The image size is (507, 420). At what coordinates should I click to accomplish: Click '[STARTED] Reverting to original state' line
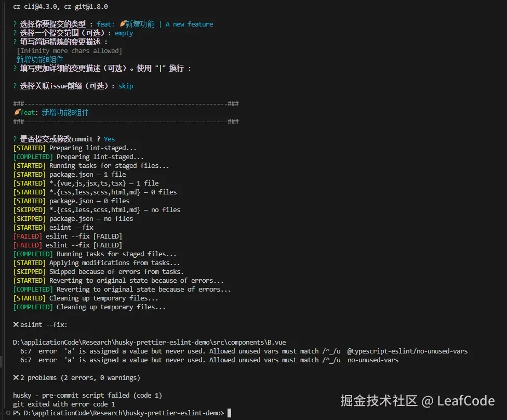[118, 281]
